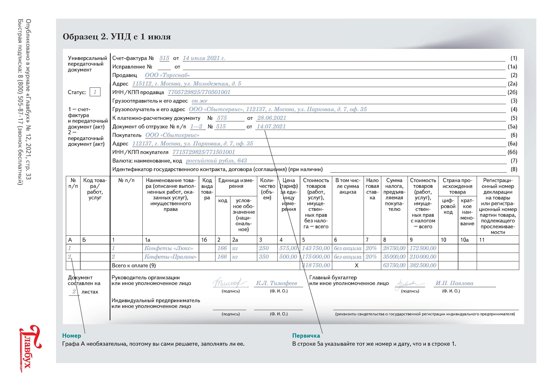
Task: Click invoice number 515 in the Счет-фактура line
Action: [x=164, y=58]
